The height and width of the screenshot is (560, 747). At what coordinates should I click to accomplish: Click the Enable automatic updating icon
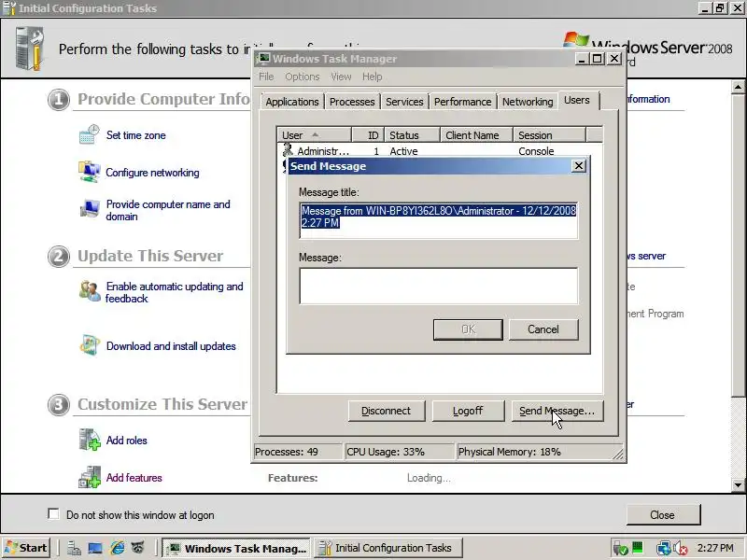(90, 291)
